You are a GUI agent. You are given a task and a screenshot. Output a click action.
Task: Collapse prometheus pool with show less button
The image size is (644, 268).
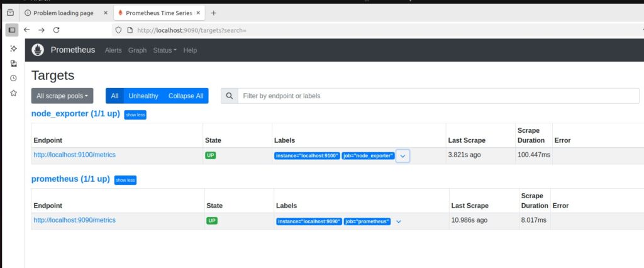tap(125, 180)
